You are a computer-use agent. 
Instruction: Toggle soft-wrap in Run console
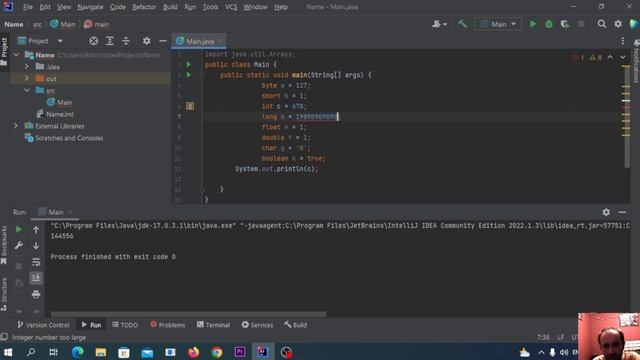coord(36,262)
